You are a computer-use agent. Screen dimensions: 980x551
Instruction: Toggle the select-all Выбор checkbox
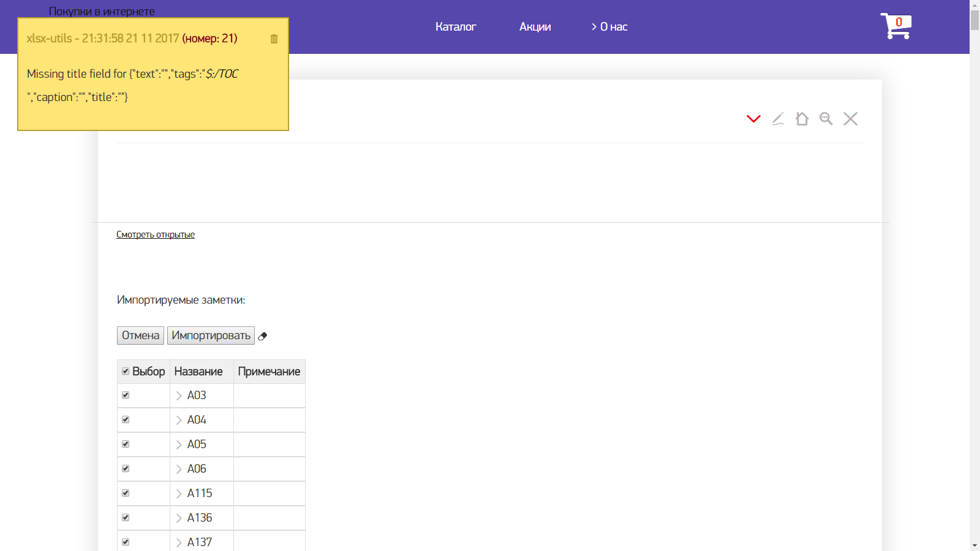[x=126, y=371]
